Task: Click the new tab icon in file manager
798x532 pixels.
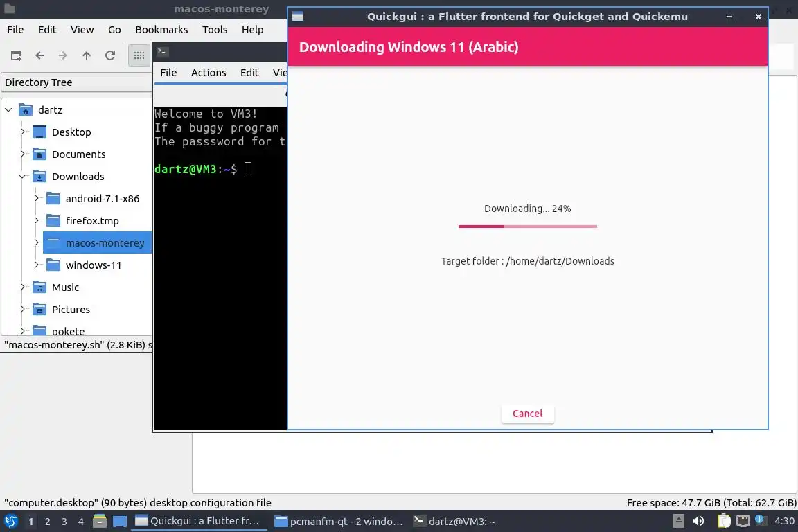Action: click(16, 55)
